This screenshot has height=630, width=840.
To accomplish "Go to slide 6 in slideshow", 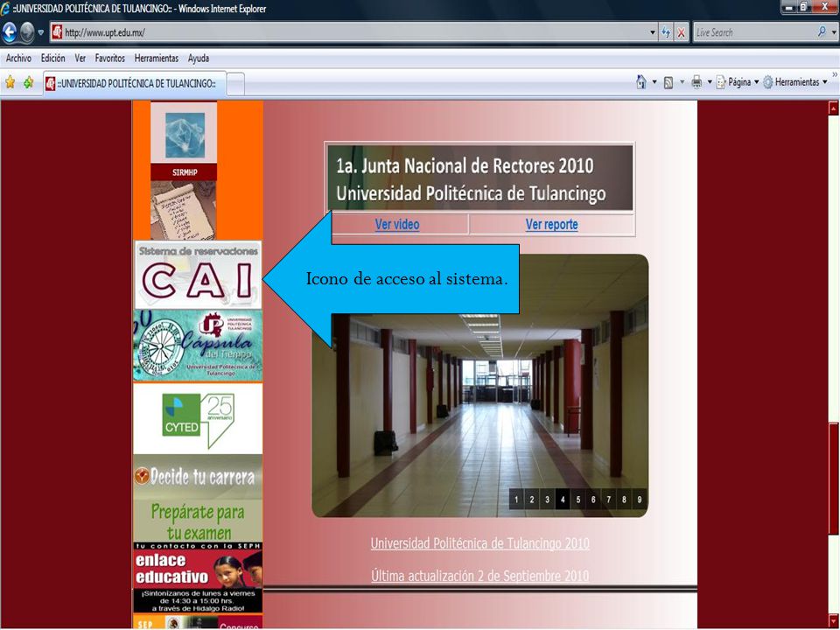I will point(593,500).
